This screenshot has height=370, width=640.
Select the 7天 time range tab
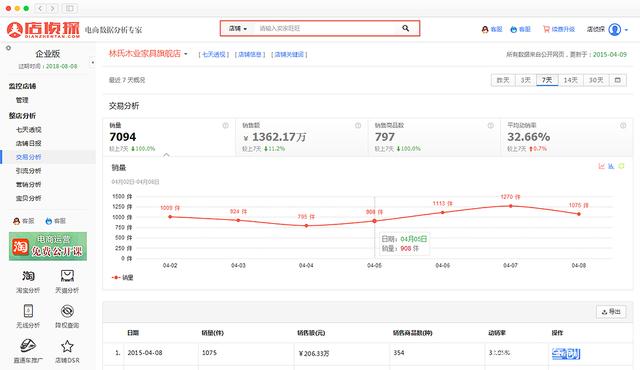[x=547, y=80]
